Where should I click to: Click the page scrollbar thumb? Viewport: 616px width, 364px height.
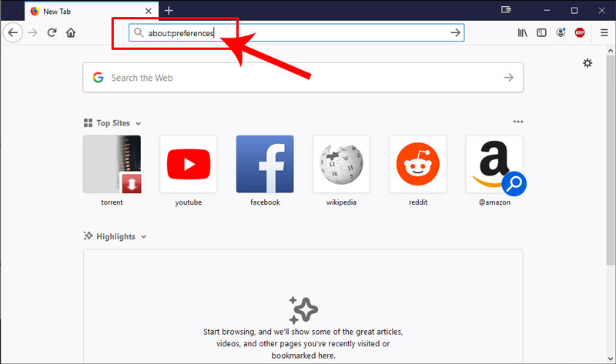click(x=610, y=160)
